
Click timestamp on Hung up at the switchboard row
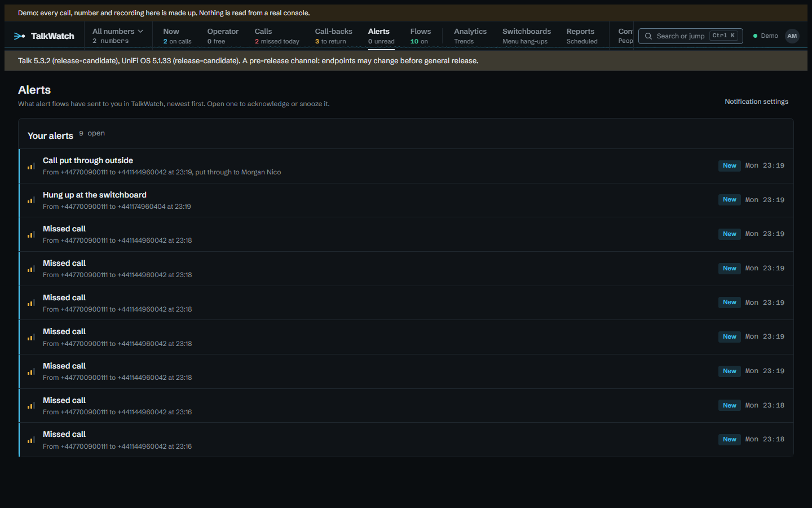(765, 200)
